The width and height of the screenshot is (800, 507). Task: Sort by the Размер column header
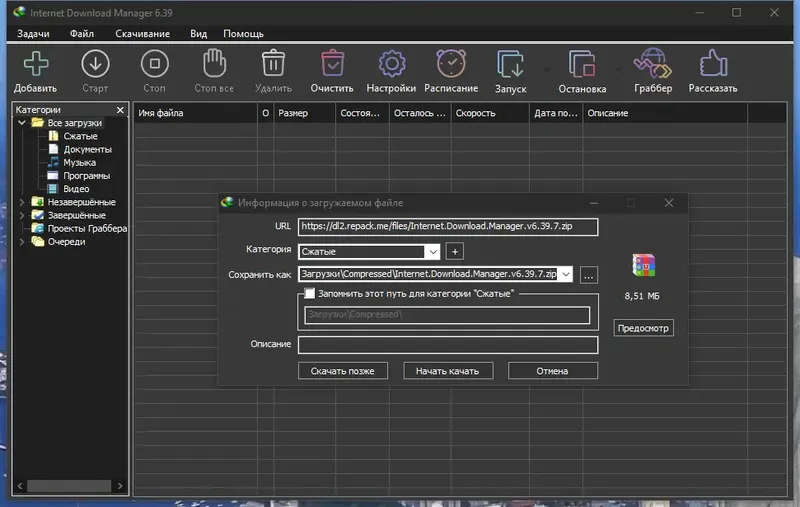tap(305, 113)
